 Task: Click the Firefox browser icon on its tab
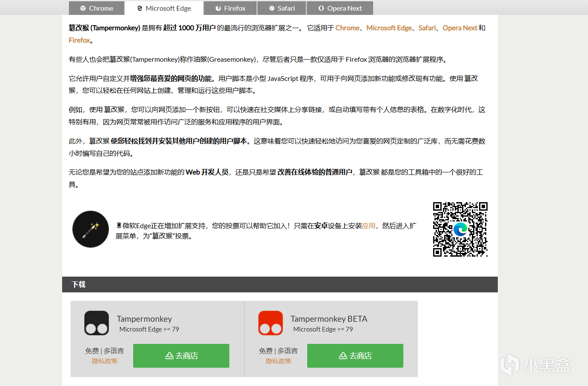point(219,8)
